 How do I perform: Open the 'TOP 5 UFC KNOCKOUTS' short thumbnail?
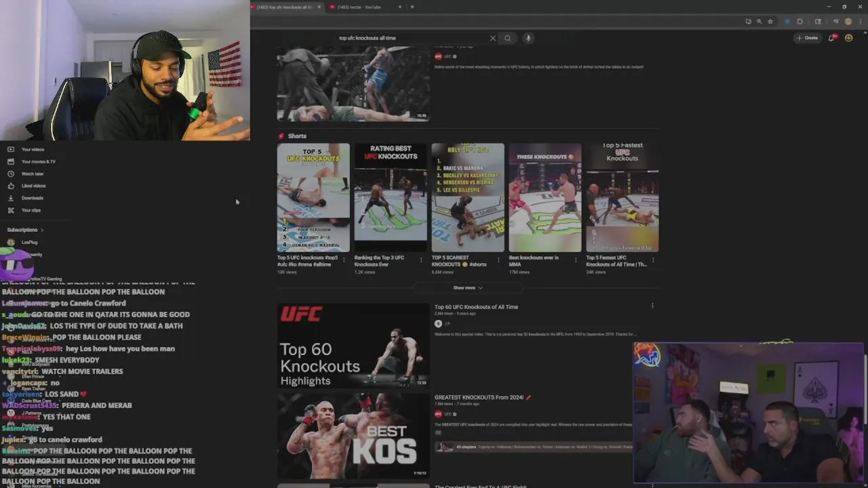coord(313,197)
